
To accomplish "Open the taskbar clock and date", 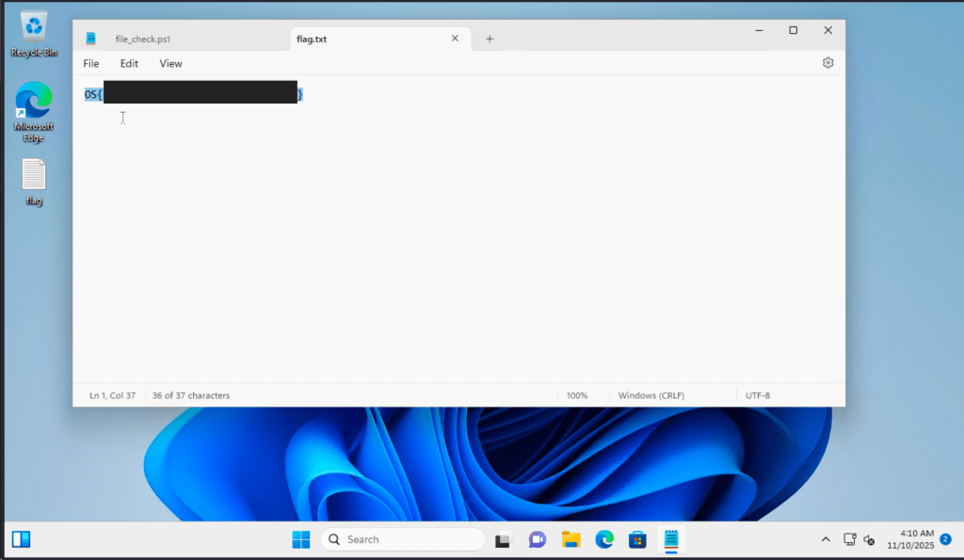I will (909, 539).
